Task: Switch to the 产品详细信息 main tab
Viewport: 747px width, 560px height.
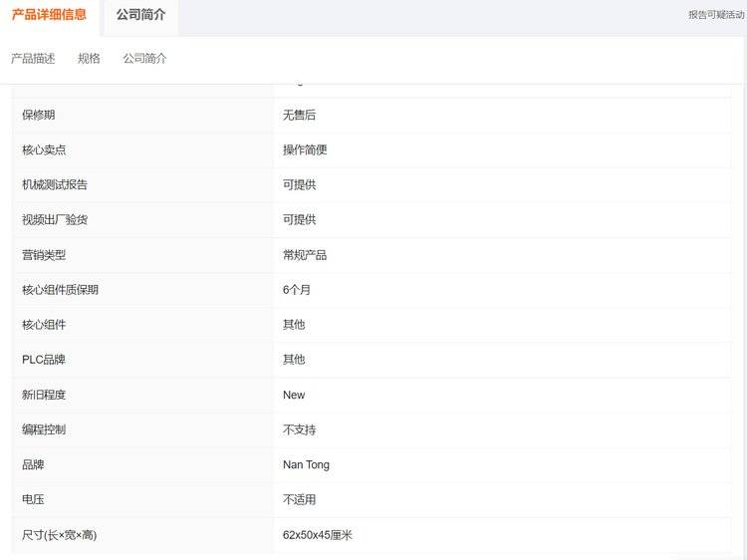Action: click(49, 15)
